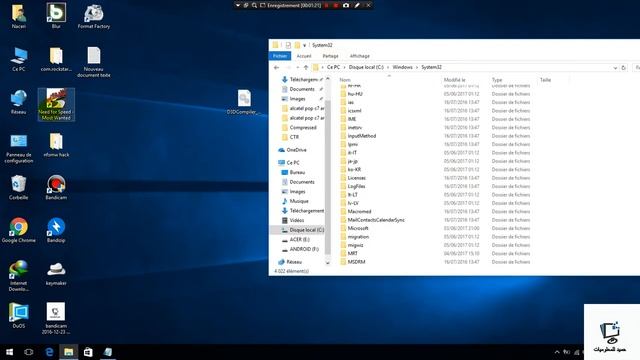Click File Explorer icon in taskbar
640x360 pixels.
tap(69, 352)
